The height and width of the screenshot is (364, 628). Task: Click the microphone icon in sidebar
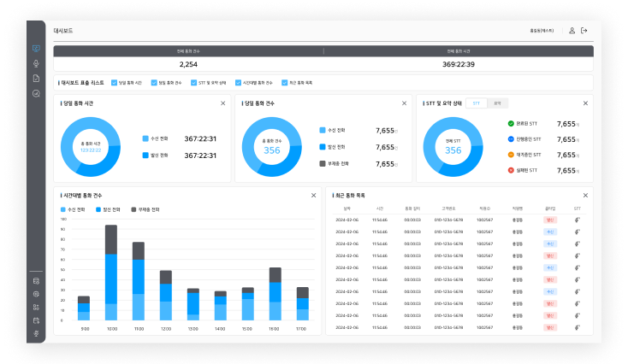click(36, 63)
